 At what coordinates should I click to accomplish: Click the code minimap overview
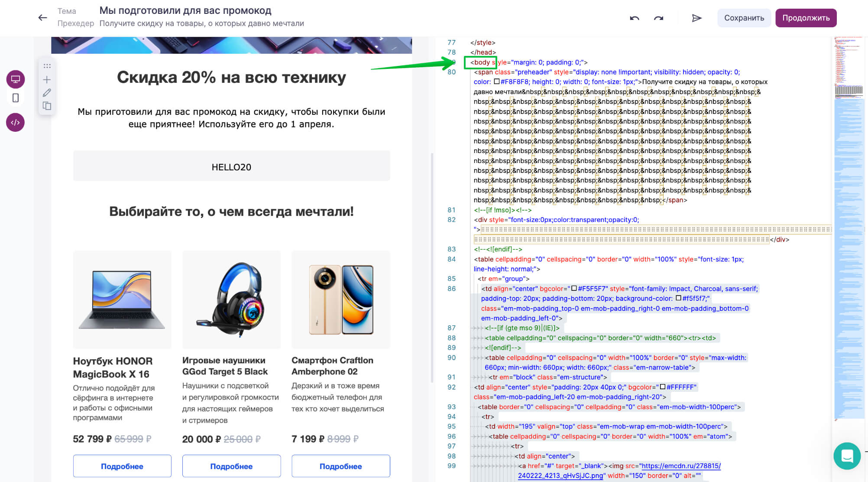pos(849,228)
